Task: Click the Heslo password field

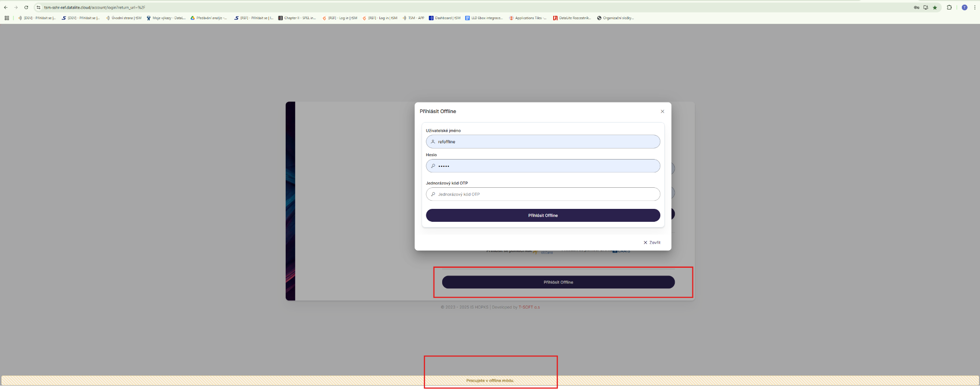Action: 543,166
